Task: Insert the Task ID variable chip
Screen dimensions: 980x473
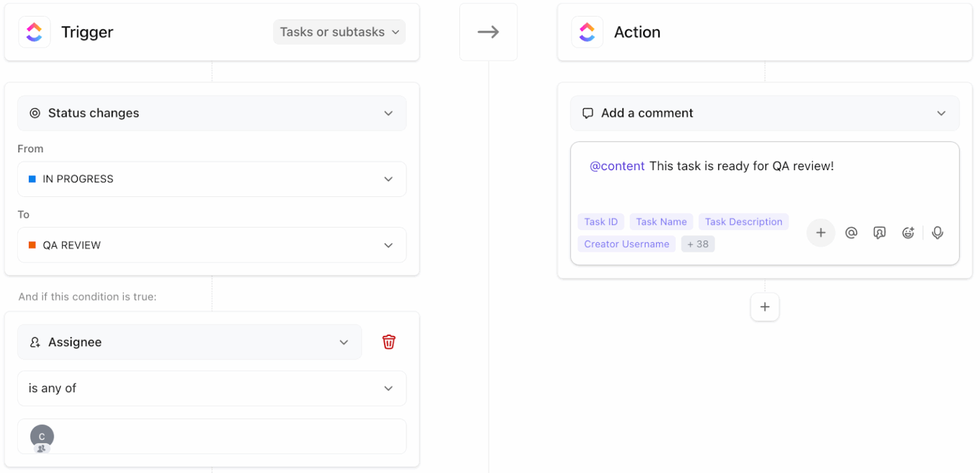Action: 601,222
